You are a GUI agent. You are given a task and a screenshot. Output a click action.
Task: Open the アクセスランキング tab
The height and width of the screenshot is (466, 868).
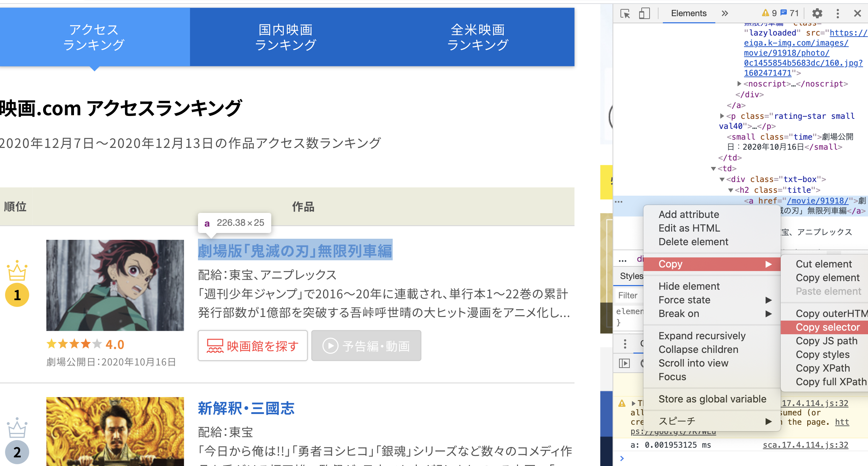click(94, 37)
